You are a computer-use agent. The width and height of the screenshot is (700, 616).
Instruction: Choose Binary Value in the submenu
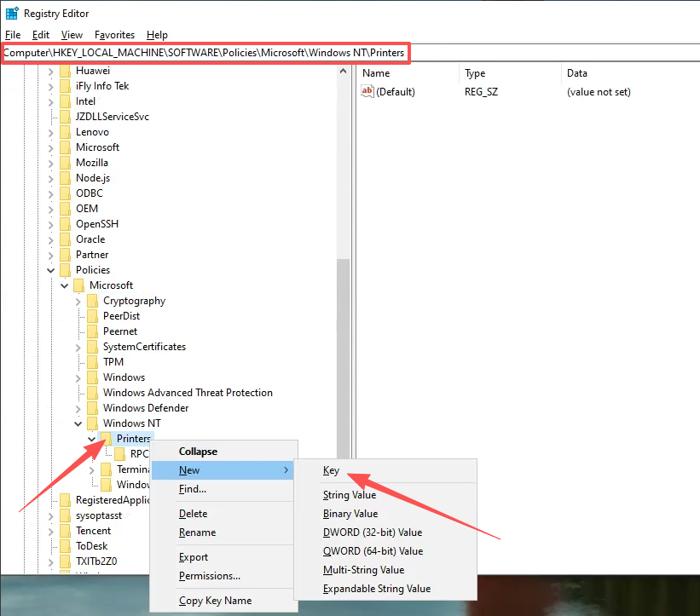click(x=385, y=514)
